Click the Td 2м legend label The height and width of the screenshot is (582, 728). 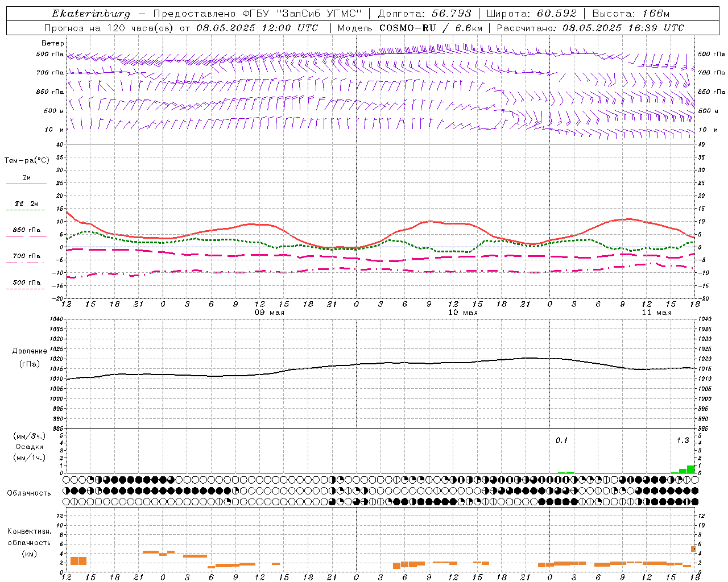coord(27,203)
